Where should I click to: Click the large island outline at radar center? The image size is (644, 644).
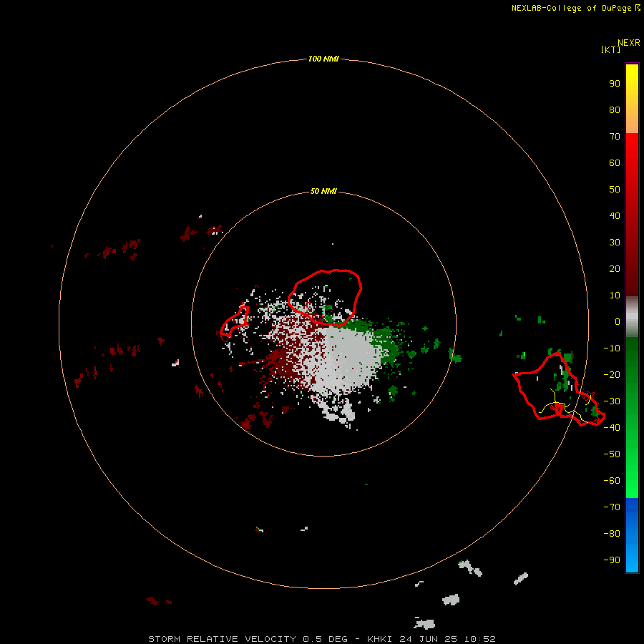(x=324, y=298)
